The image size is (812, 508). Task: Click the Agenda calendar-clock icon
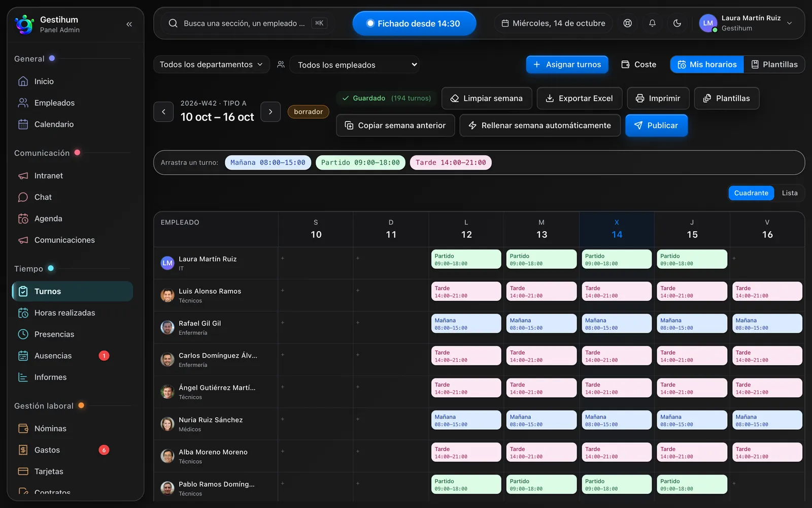coord(23,218)
